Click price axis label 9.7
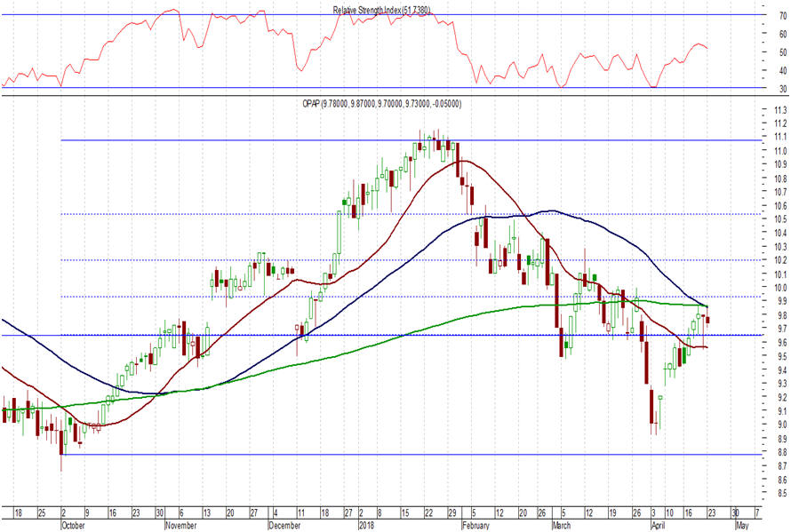Viewport: 791px width, 532px height. click(782, 329)
